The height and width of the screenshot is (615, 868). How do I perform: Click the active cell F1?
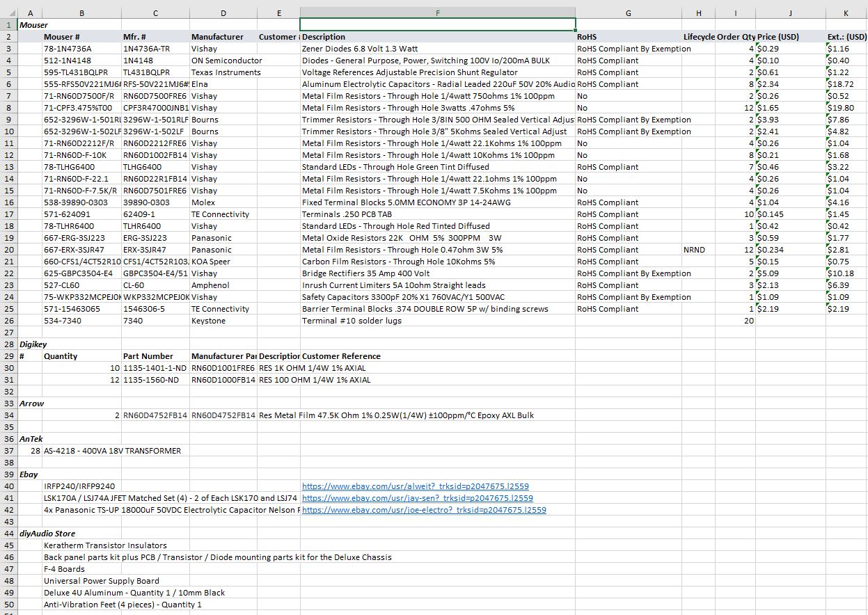coord(438,24)
